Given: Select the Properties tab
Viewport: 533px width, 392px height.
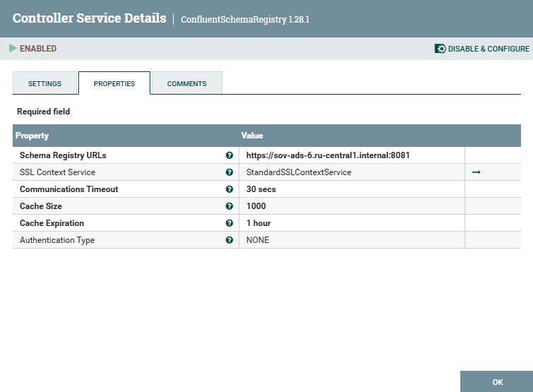Looking at the screenshot, I should click(114, 83).
